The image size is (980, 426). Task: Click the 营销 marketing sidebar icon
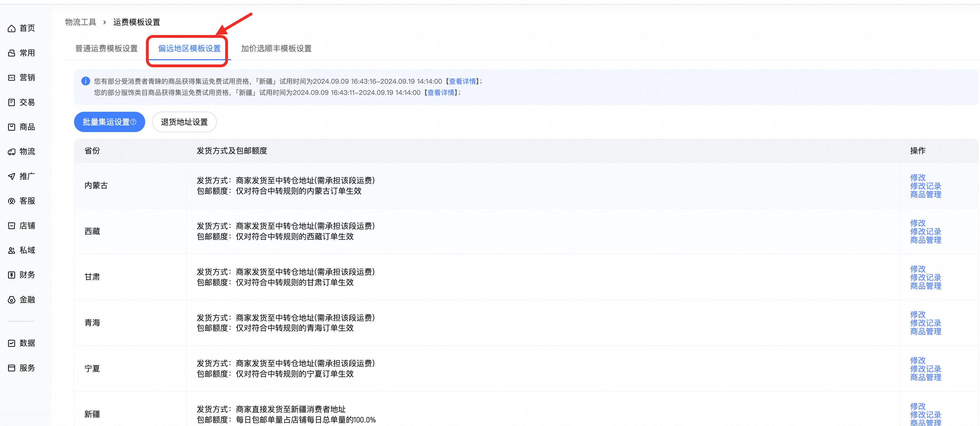[12, 77]
